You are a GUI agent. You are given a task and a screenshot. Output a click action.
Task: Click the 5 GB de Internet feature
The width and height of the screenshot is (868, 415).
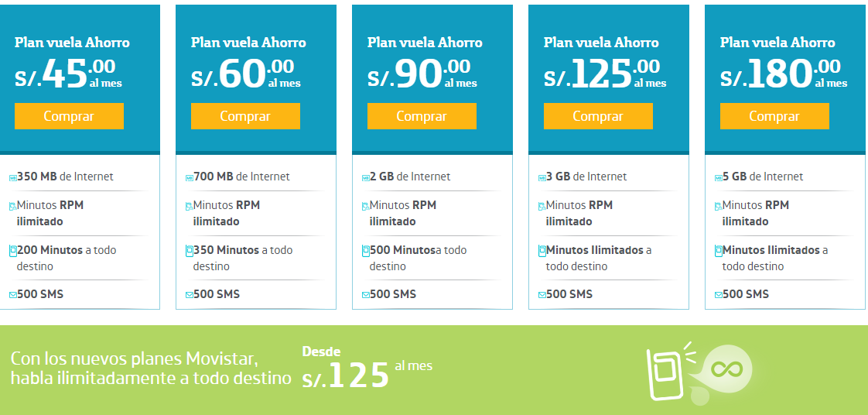[x=763, y=177]
